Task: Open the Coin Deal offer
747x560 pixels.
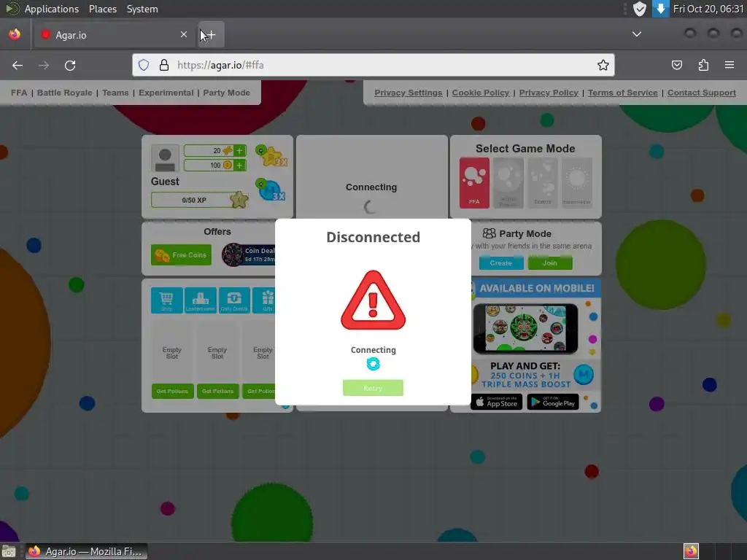Action: [x=249, y=254]
